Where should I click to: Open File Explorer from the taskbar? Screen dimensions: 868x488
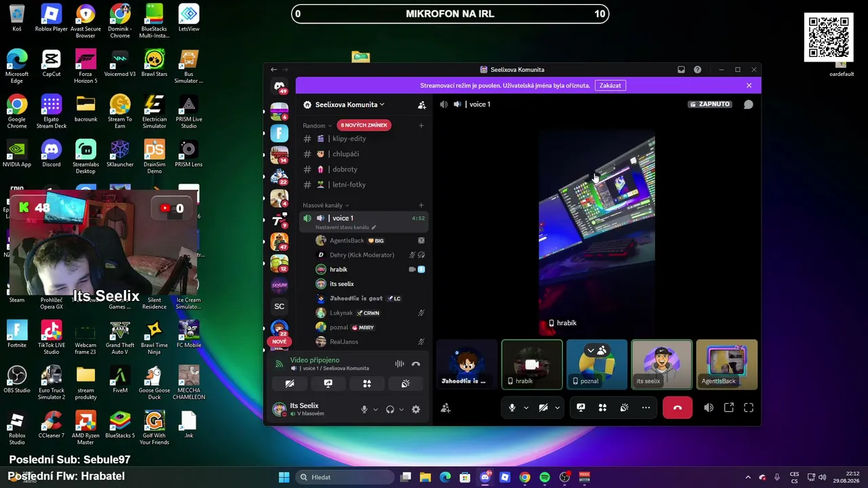pos(425,477)
